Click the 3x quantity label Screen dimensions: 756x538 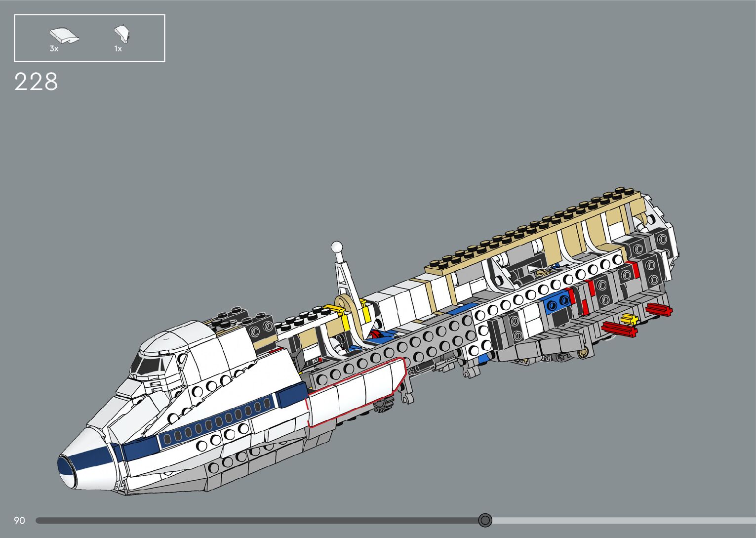54,49
